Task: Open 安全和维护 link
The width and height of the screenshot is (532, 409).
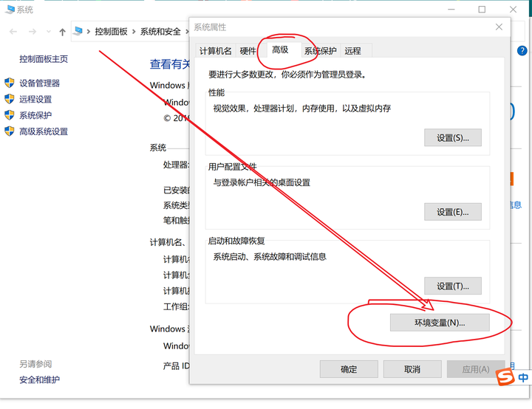Action: click(39, 379)
